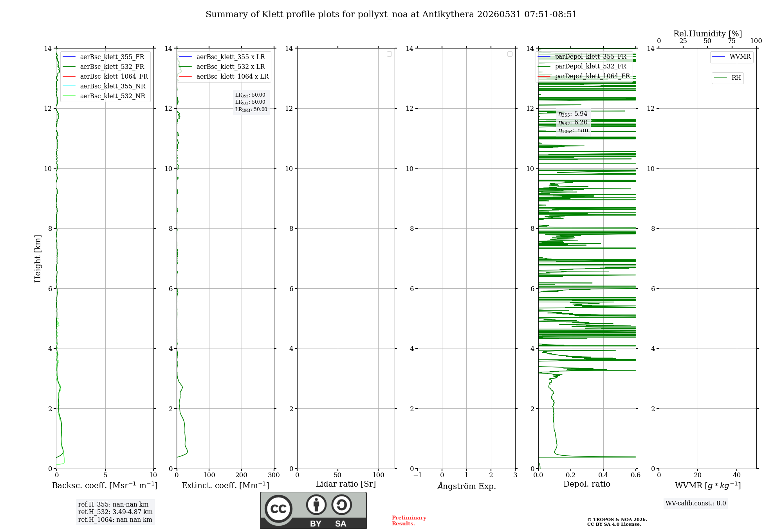783x532 pixels.
Task: Click the η1064: nan annotation
Action: pos(573,131)
